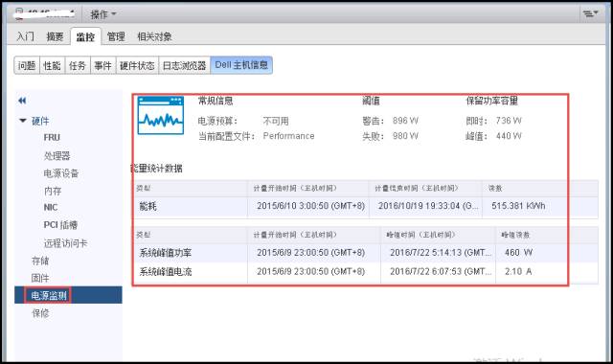613x364 pixels.
Task: Click the 460 W peak reading cell
Action: pos(518,253)
